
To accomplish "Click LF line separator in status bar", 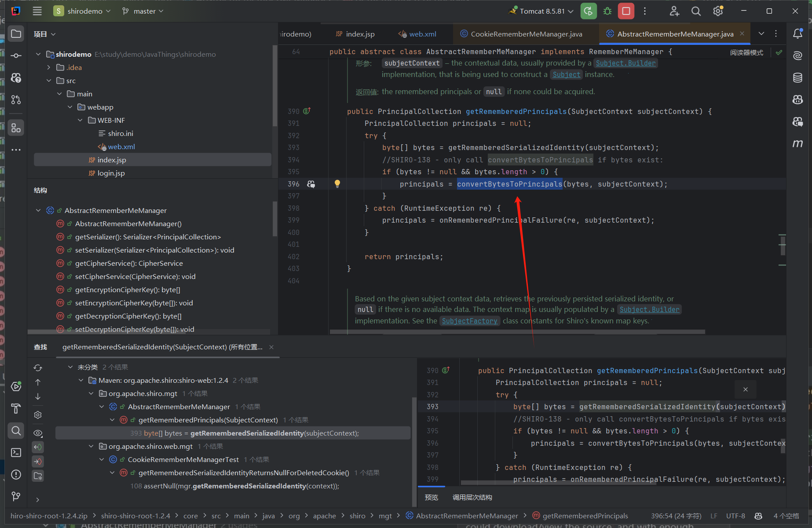I will [x=713, y=516].
